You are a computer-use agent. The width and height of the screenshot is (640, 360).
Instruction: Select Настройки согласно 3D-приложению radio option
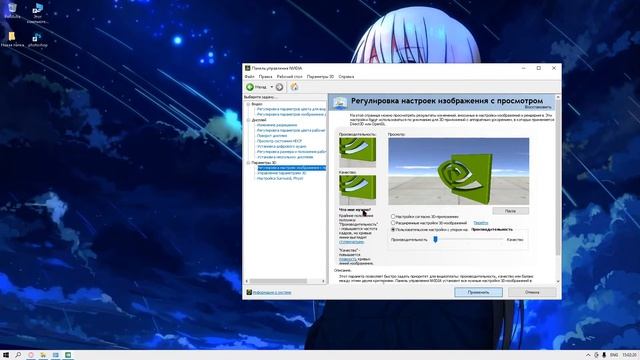[393, 217]
